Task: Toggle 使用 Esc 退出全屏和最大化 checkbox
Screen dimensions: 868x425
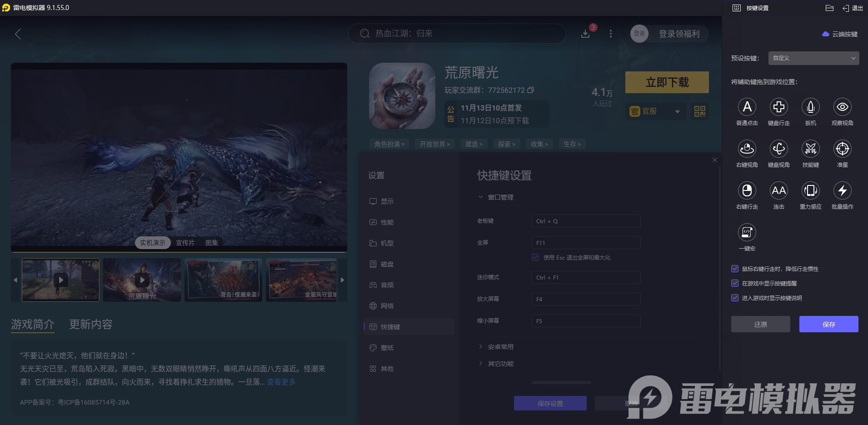Action: click(x=535, y=257)
